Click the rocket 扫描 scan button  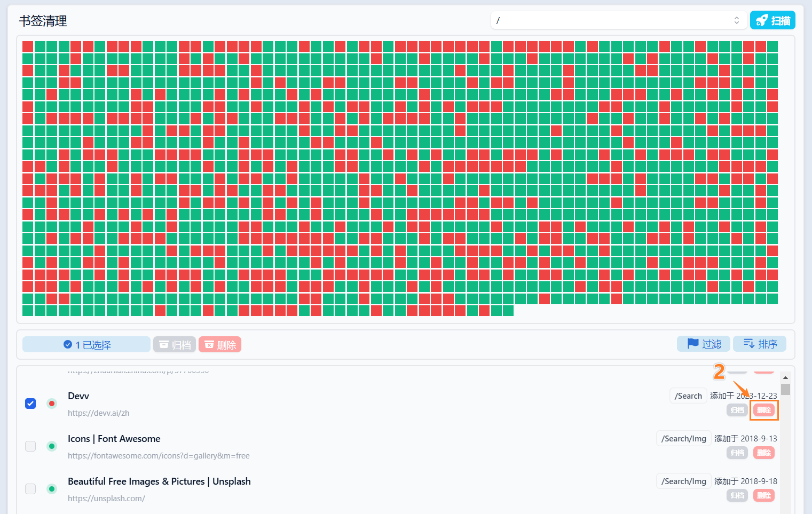click(772, 20)
